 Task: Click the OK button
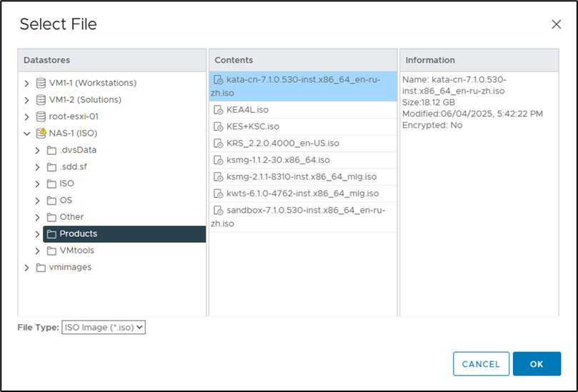tap(537, 364)
